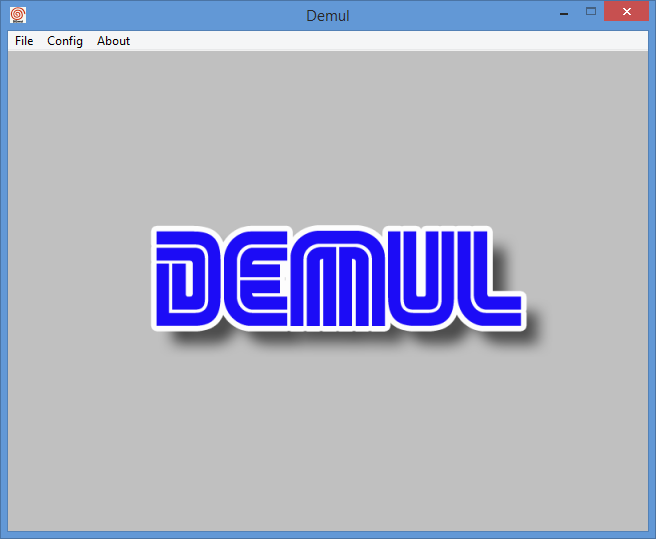Click title bar space left of minimize button
This screenshot has width=656, height=539.
(451, 15)
